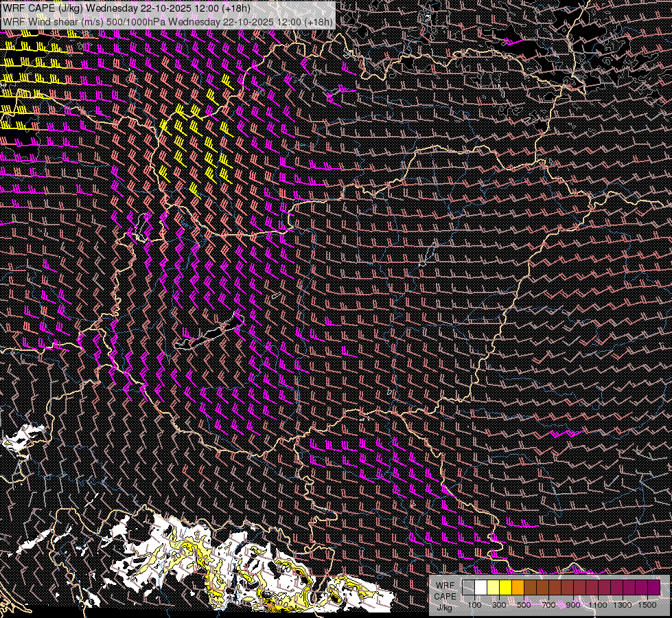Click the elongated black lake on the map
The image size is (672, 618).
pyautogui.click(x=210, y=332)
